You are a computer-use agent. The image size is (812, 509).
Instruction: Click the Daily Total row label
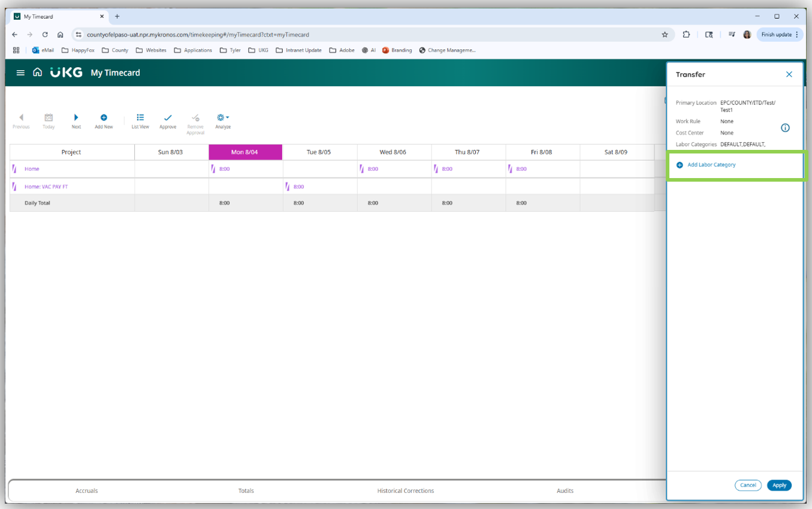click(37, 203)
